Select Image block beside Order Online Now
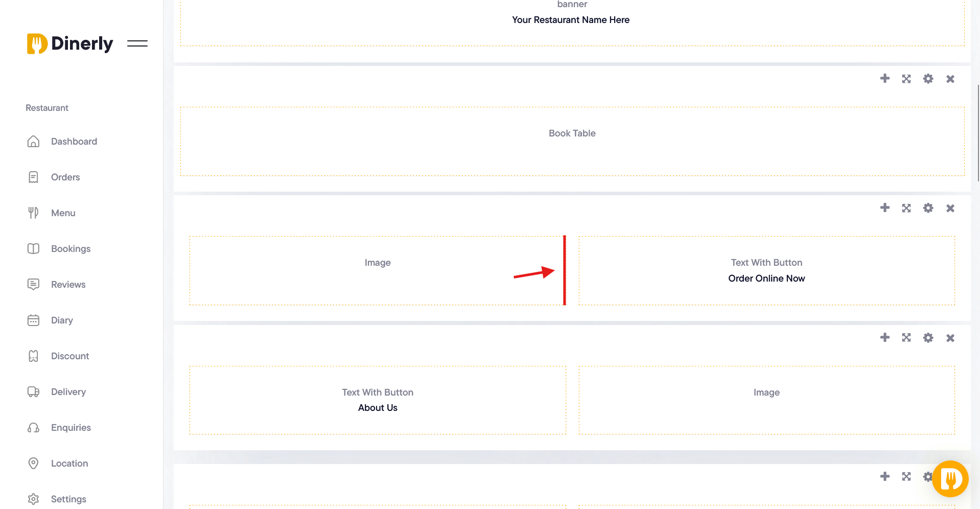 (378, 271)
